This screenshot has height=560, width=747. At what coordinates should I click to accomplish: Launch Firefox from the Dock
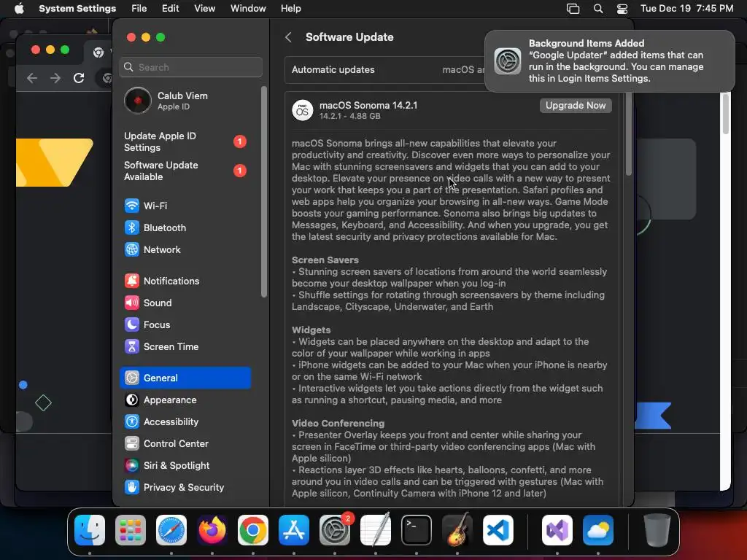pyautogui.click(x=212, y=530)
